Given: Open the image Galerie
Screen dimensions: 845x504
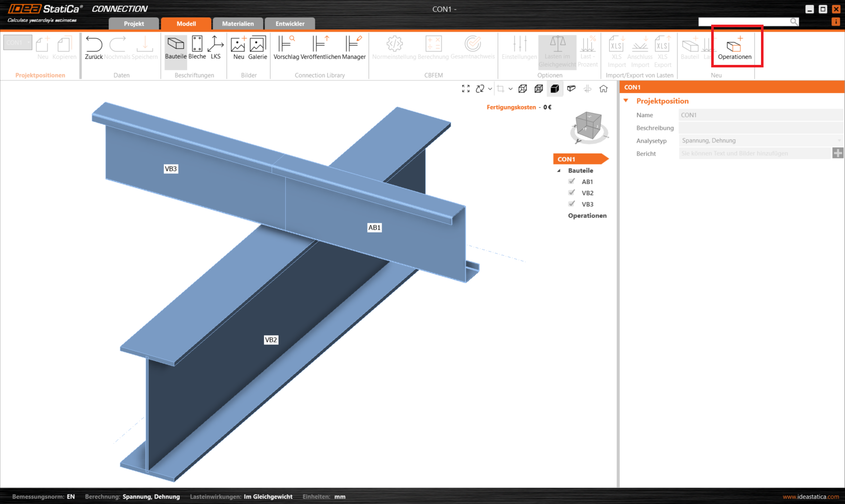Looking at the screenshot, I should [x=258, y=48].
